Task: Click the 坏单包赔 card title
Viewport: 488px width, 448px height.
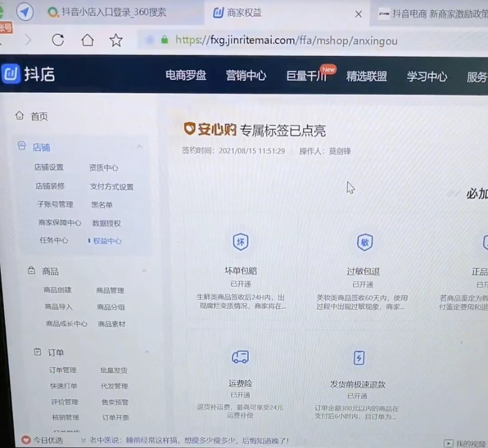Action: point(241,271)
